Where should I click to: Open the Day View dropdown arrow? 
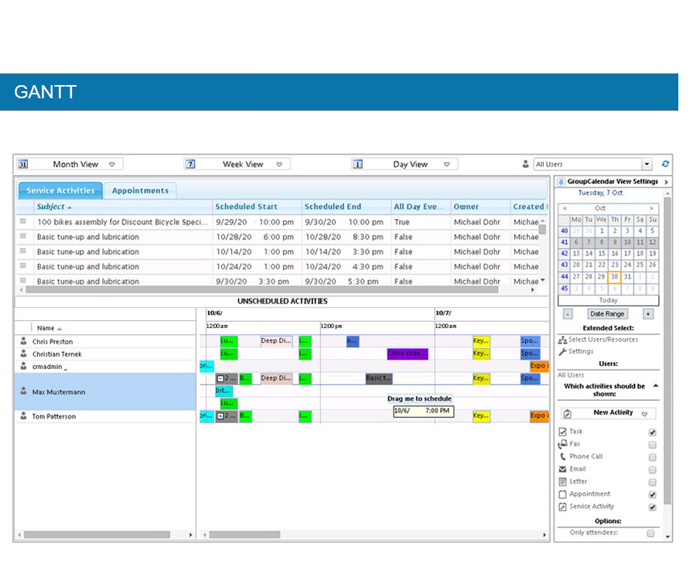click(x=446, y=164)
